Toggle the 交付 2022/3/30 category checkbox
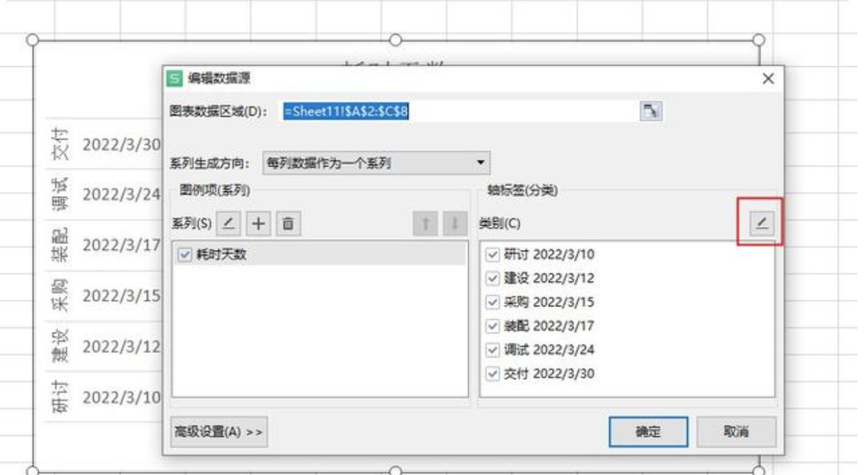This screenshot has height=475, width=868. pyautogui.click(x=493, y=374)
